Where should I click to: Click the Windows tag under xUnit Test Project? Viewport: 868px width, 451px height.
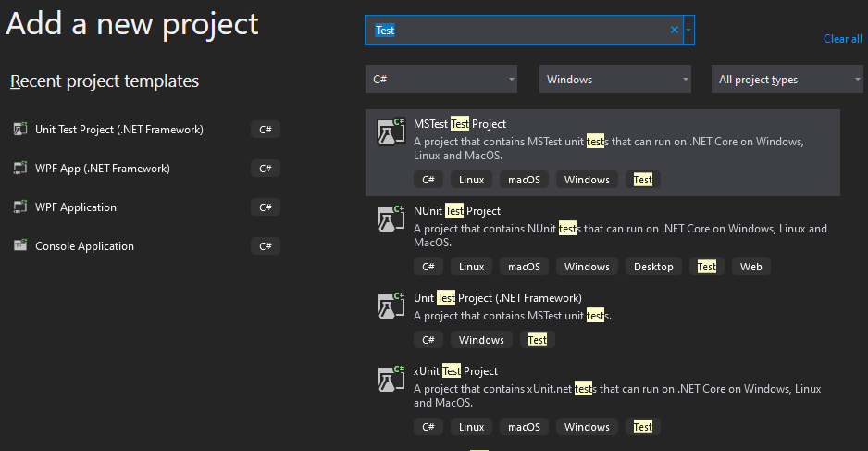point(587,427)
